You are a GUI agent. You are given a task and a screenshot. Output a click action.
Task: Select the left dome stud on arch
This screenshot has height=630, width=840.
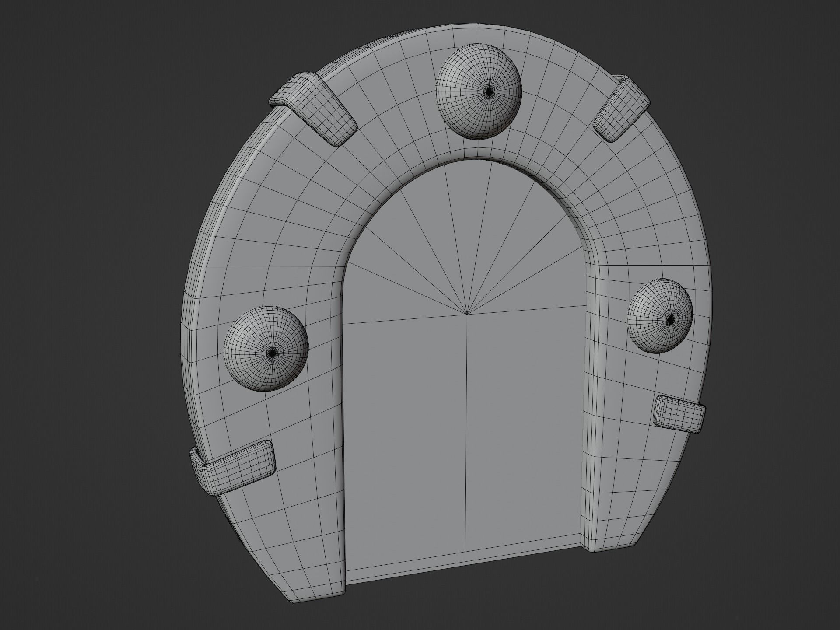[266, 349]
